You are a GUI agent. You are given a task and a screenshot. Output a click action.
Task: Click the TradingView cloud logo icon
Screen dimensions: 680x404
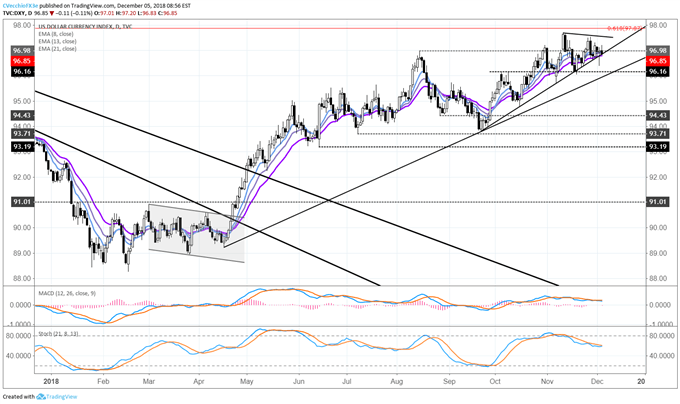(x=41, y=397)
